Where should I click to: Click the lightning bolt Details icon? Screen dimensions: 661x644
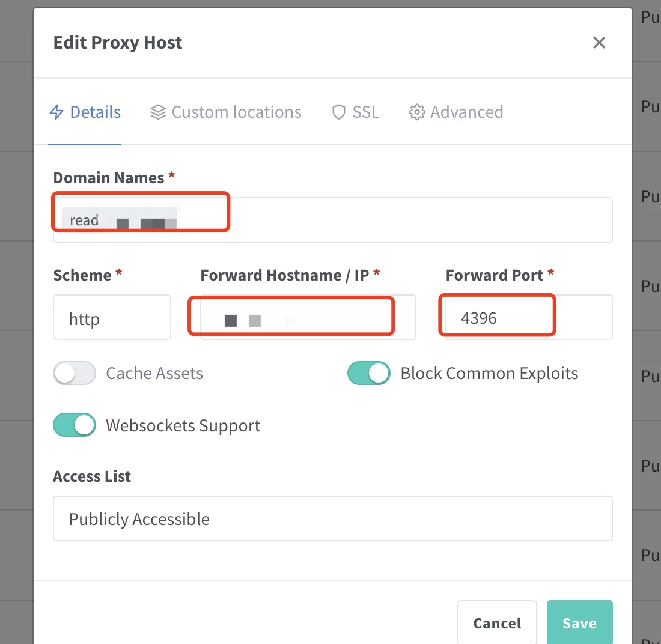tap(56, 112)
